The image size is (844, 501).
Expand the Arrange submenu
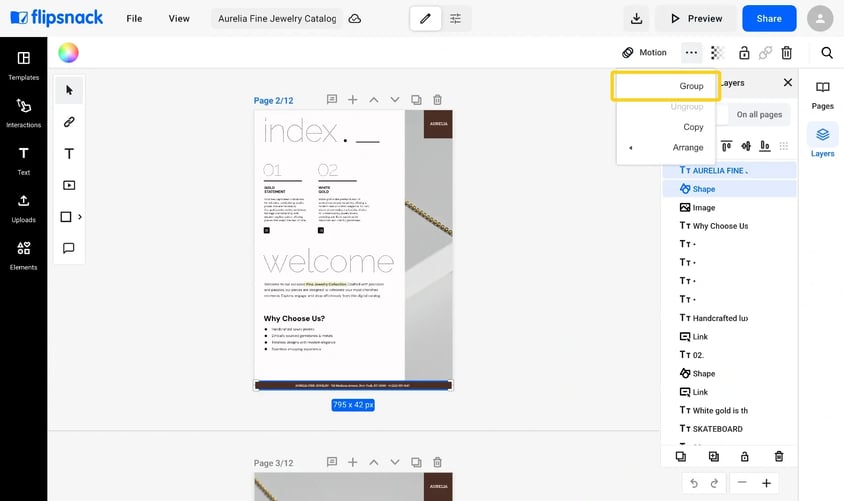pos(666,147)
